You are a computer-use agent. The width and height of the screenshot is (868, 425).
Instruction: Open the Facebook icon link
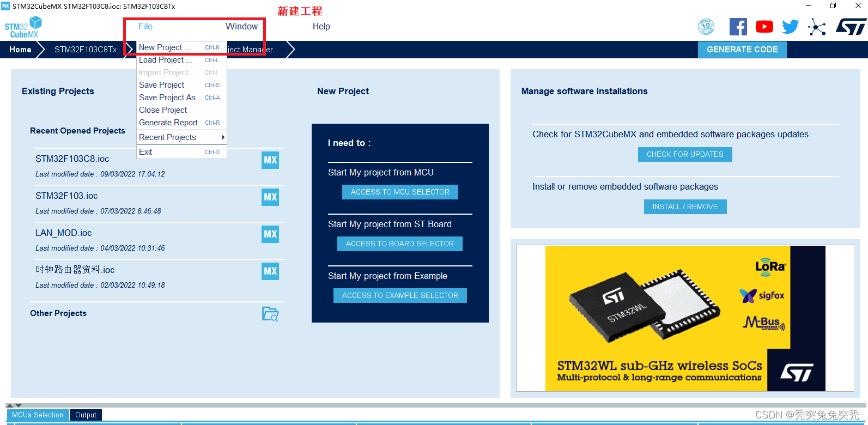pos(738,27)
